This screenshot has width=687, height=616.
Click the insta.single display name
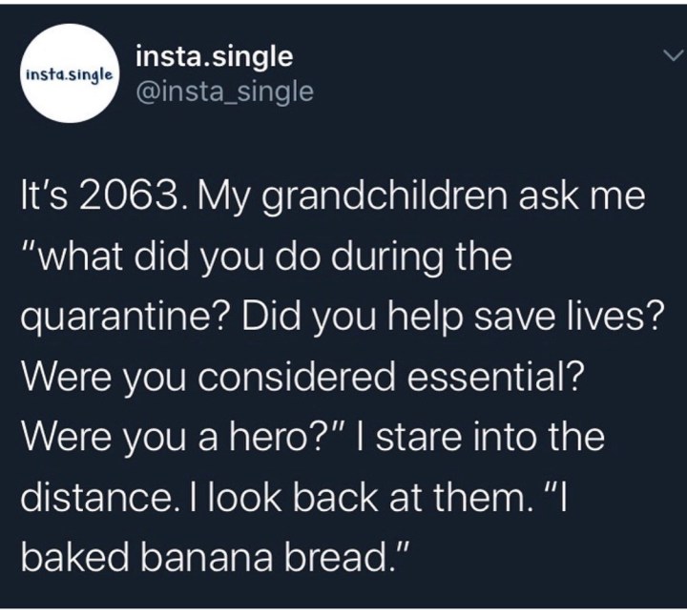214,56
